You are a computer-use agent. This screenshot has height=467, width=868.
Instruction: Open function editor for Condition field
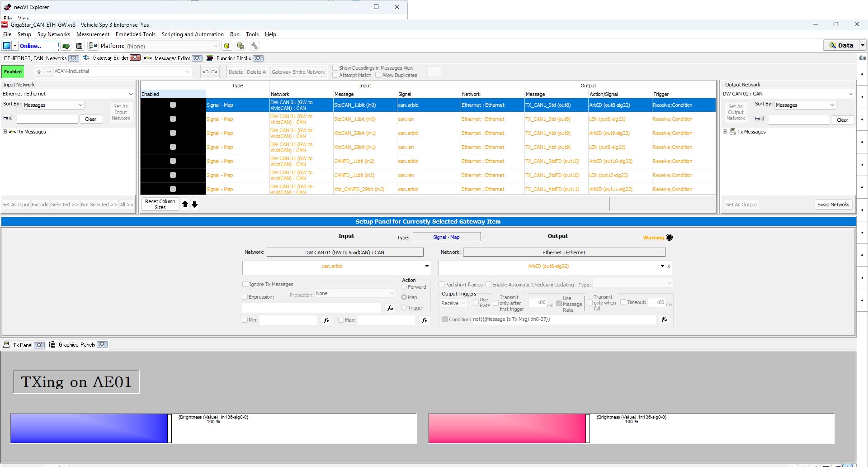tap(664, 319)
